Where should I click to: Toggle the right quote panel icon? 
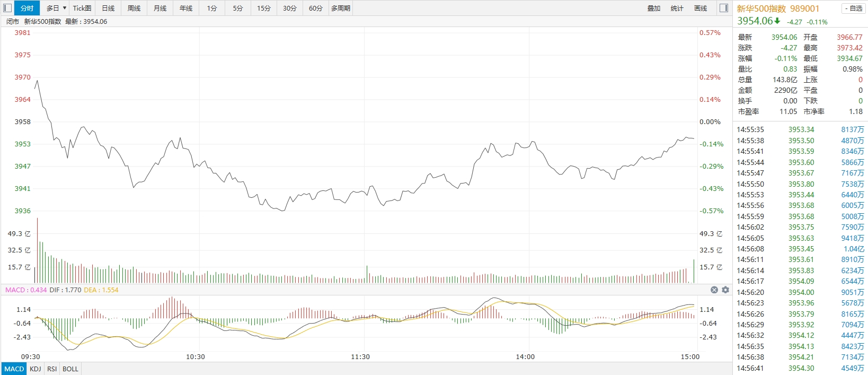pos(724,8)
